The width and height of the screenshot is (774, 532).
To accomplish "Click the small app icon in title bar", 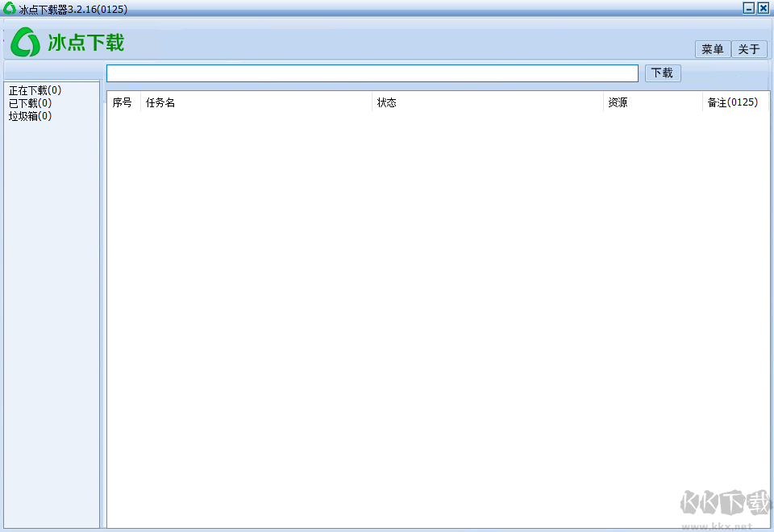I will point(10,8).
